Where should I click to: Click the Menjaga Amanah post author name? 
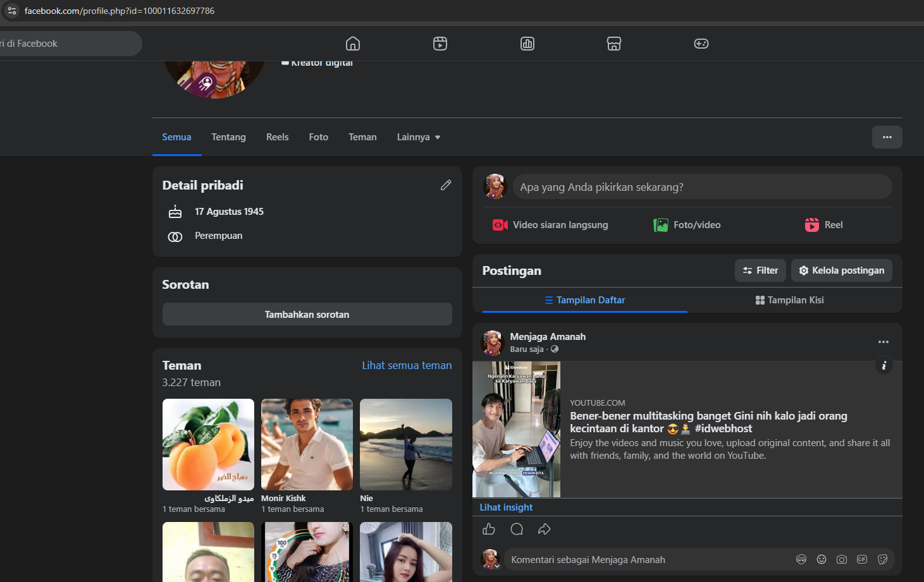pos(548,337)
